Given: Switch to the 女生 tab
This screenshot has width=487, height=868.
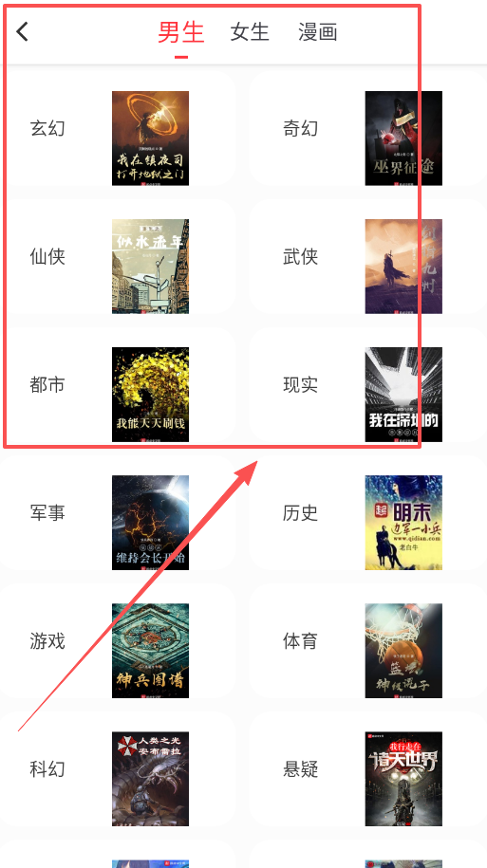Looking at the screenshot, I should 250,32.
